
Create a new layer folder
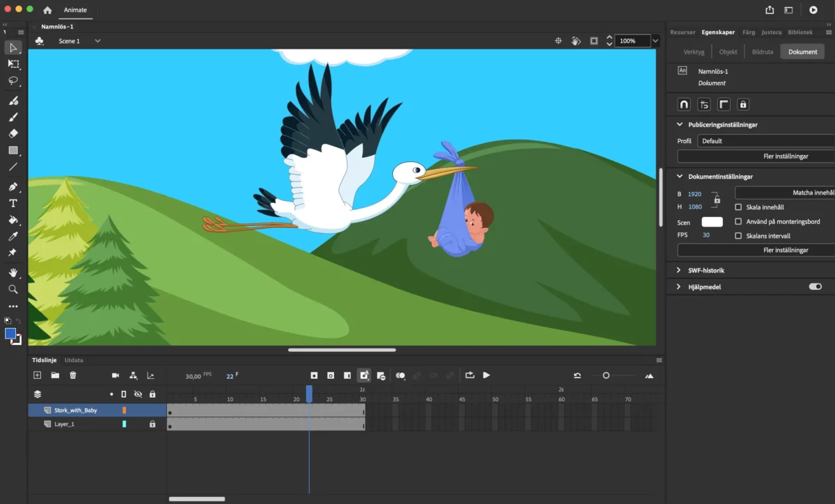pos(55,375)
